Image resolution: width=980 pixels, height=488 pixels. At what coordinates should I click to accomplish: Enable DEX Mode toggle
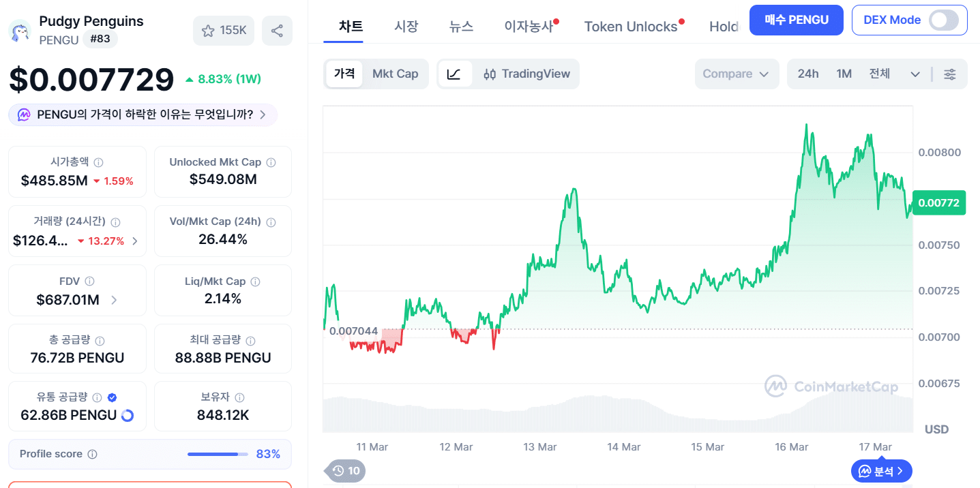coord(945,20)
